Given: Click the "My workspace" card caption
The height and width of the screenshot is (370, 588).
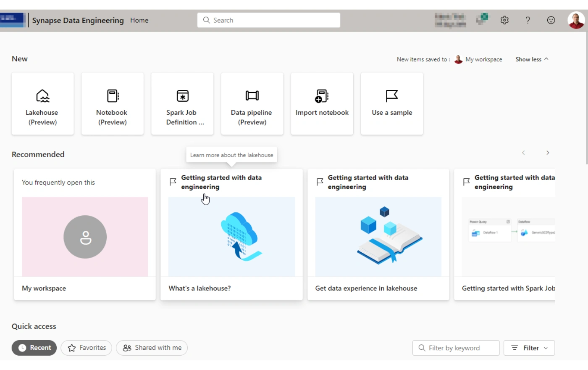Looking at the screenshot, I should coord(44,288).
